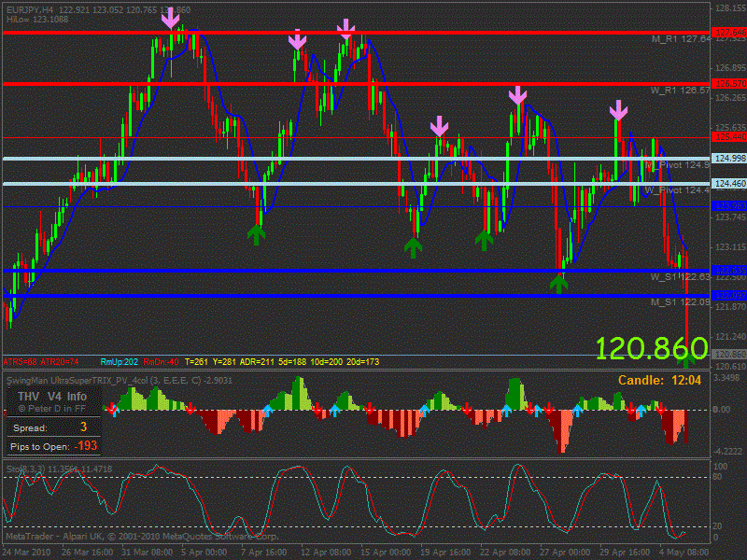This screenshot has width=747, height=560.
Task: Click the 27 Apr 00:00 date label
Action: 565,553
